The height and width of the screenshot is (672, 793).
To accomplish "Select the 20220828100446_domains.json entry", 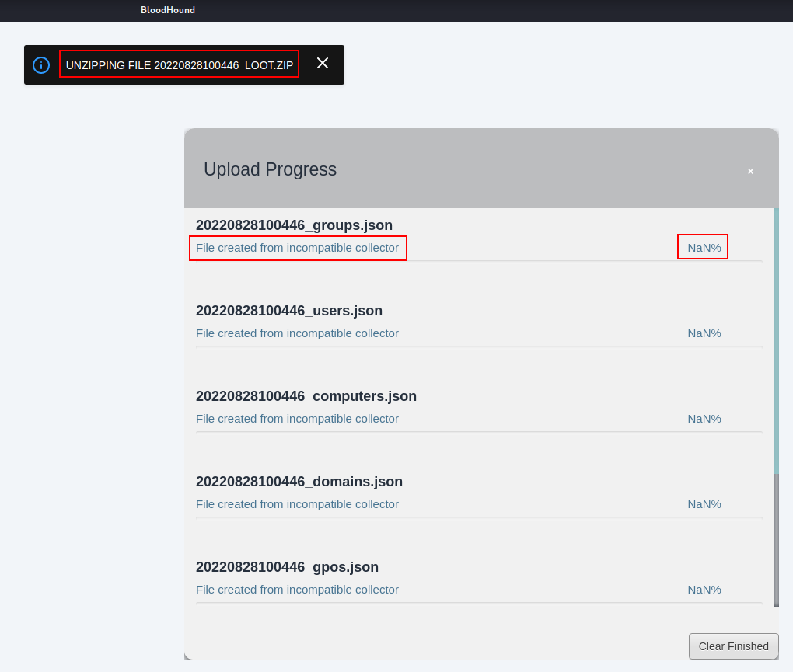I will [x=299, y=482].
